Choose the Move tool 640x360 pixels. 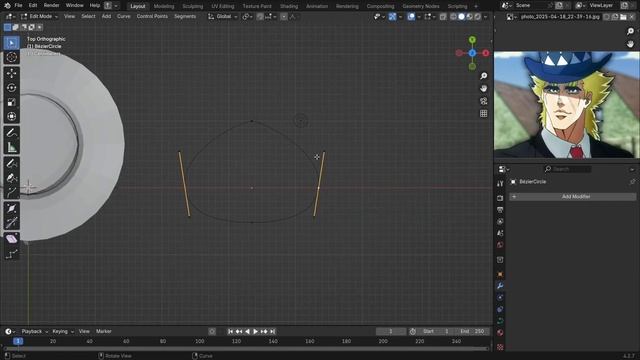pyautogui.click(x=11, y=73)
